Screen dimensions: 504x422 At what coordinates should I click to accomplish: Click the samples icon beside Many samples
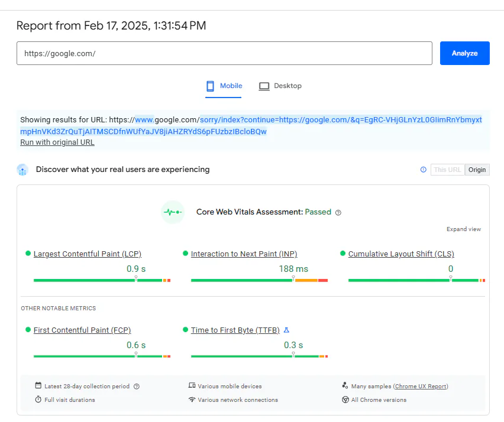click(x=345, y=385)
